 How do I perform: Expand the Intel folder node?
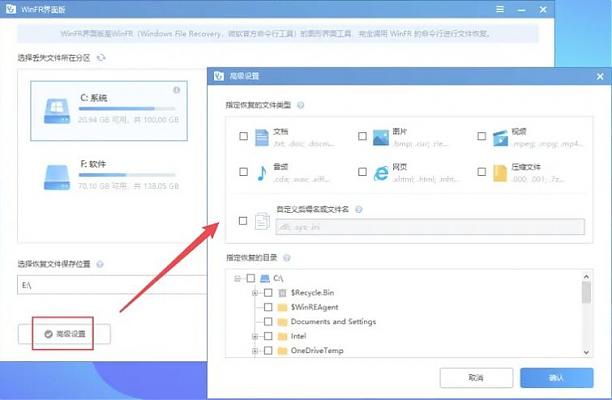pos(256,338)
